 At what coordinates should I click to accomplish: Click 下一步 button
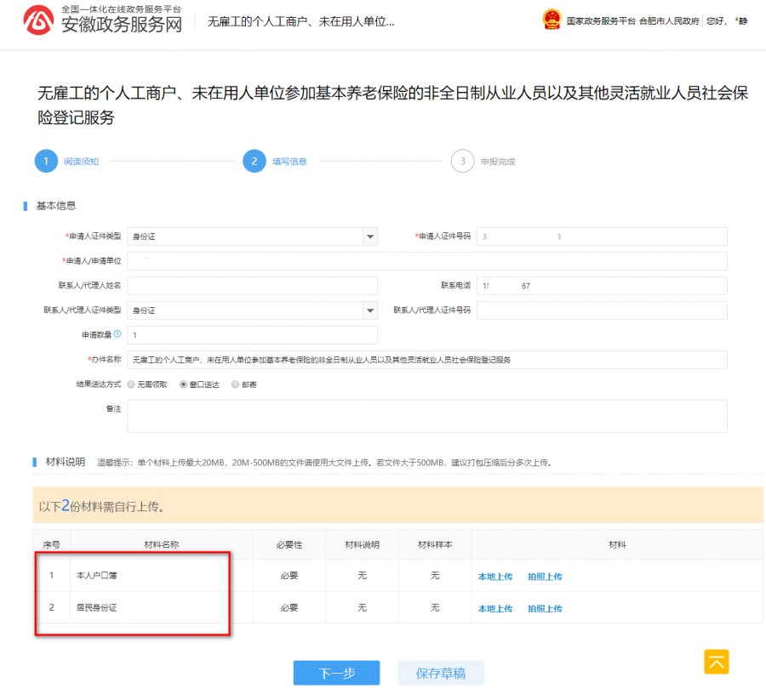pyautogui.click(x=336, y=673)
